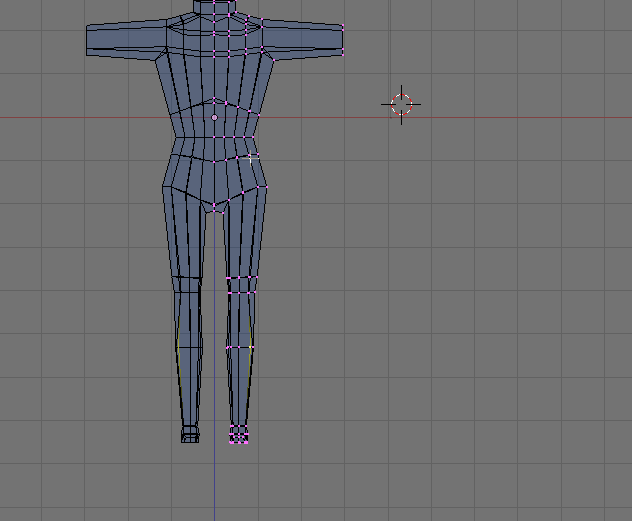Viewport: 632px width, 521px height.
Task: Click the arm tip without selected vertices
Action: [89, 40]
